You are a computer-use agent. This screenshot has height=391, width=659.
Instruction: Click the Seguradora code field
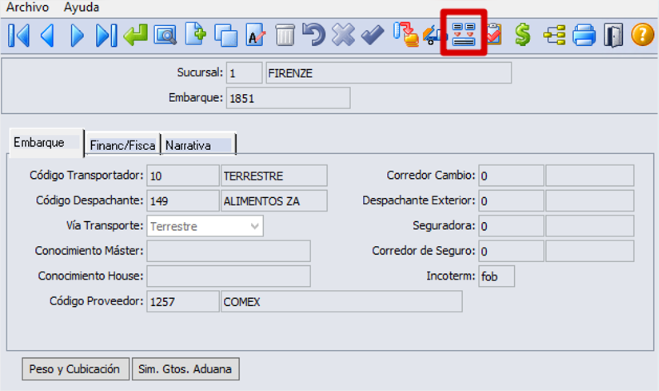tap(511, 226)
